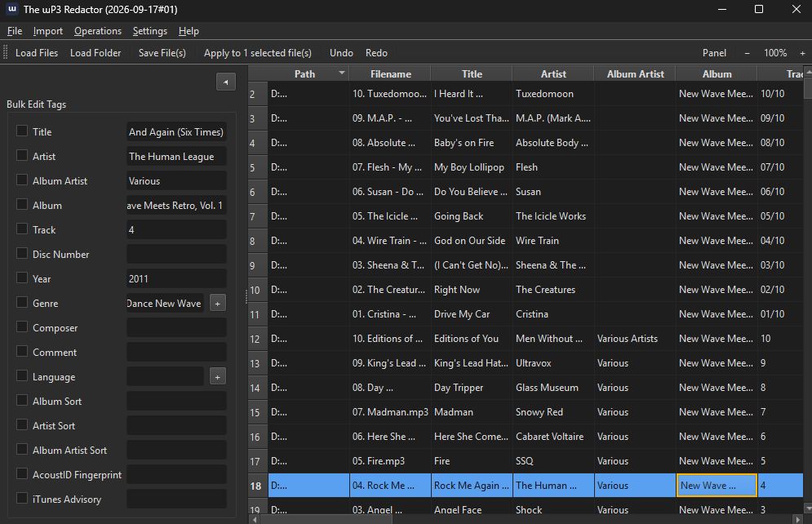Tick the Album Artist checkbox

22,180
